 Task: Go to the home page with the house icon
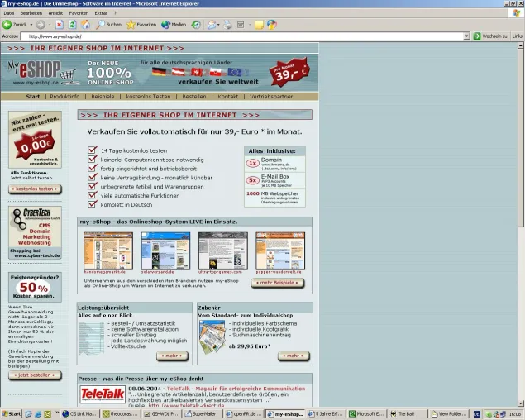pos(86,25)
